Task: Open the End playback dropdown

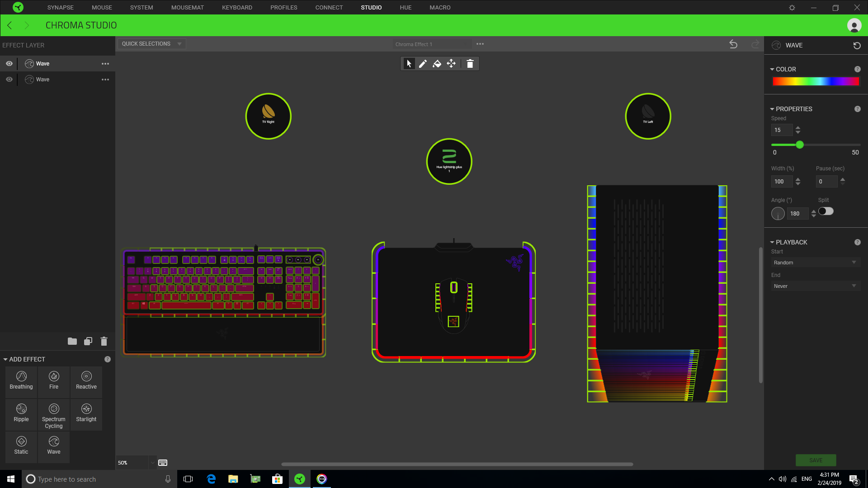Action: pos(815,286)
